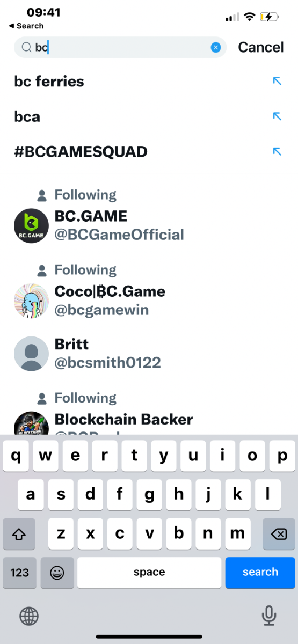Switch keyboard language with globe icon
This screenshot has height=644, width=298.
[30, 616]
